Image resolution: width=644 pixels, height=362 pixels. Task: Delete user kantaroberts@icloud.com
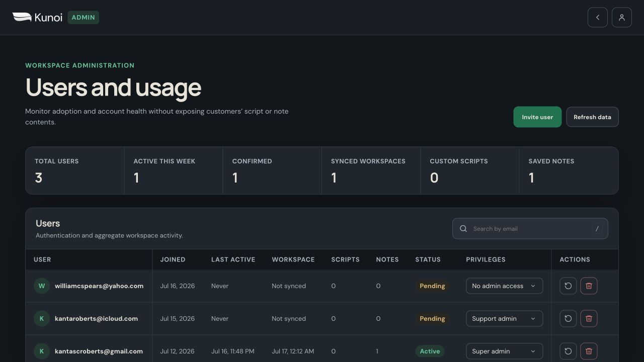589,319
